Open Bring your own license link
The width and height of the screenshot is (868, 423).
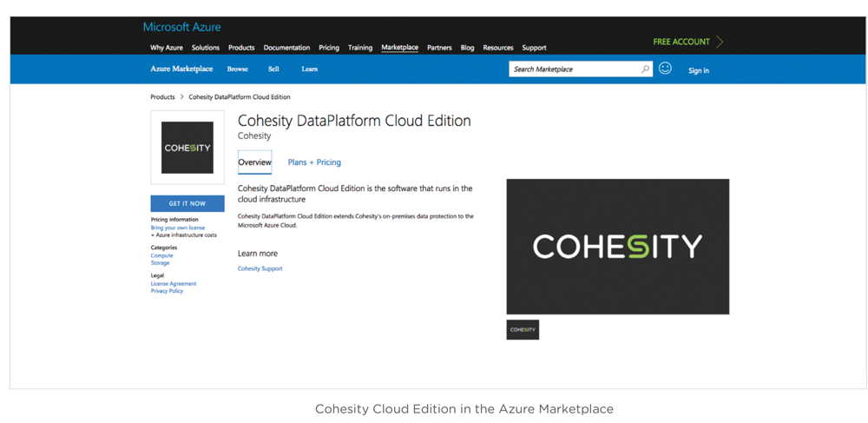click(x=178, y=228)
